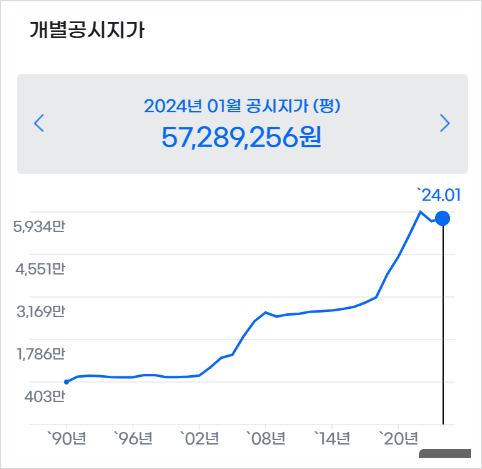The width and height of the screenshot is (482, 469).
Task: Select the blue 2024.01 data point marker
Action: click(443, 219)
